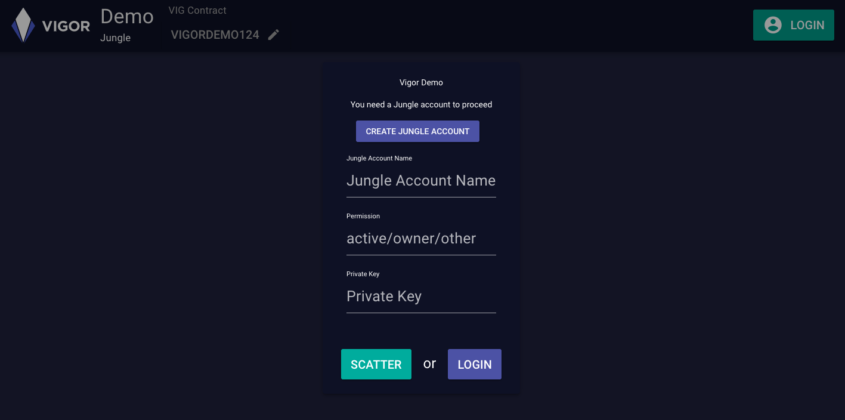Click the VIGOR wordmark text
The width and height of the screenshot is (845, 420).
pyautogui.click(x=66, y=26)
